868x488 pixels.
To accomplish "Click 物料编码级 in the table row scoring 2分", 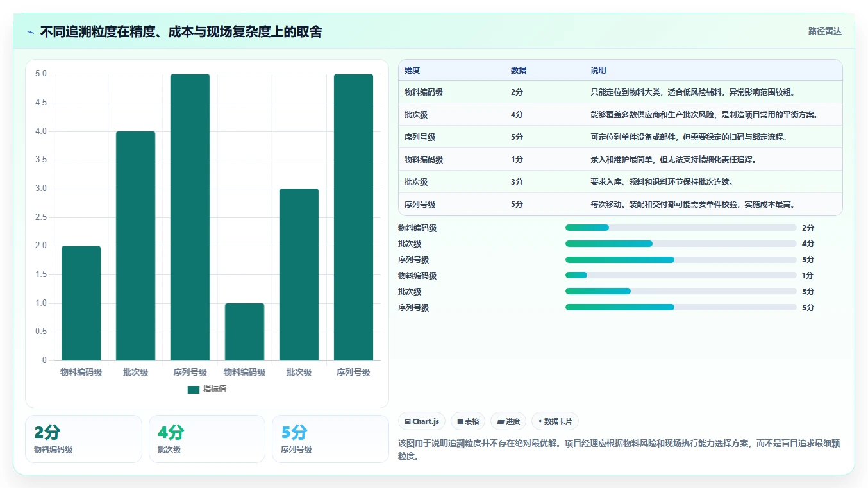I will (x=424, y=92).
